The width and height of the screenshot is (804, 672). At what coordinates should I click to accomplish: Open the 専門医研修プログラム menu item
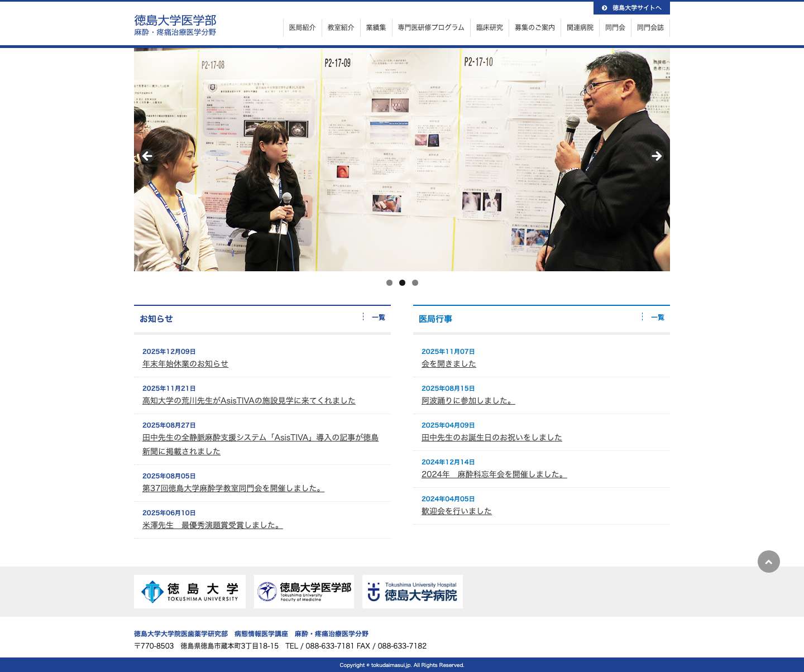[x=430, y=27]
